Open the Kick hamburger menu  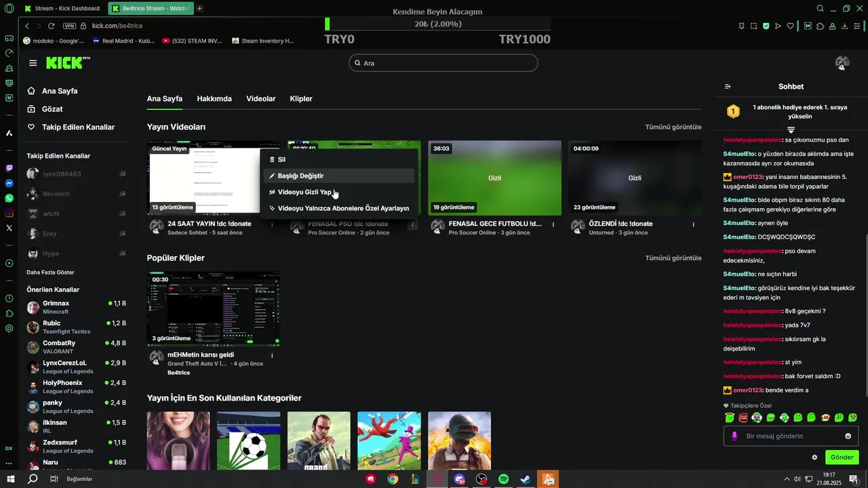[33, 63]
